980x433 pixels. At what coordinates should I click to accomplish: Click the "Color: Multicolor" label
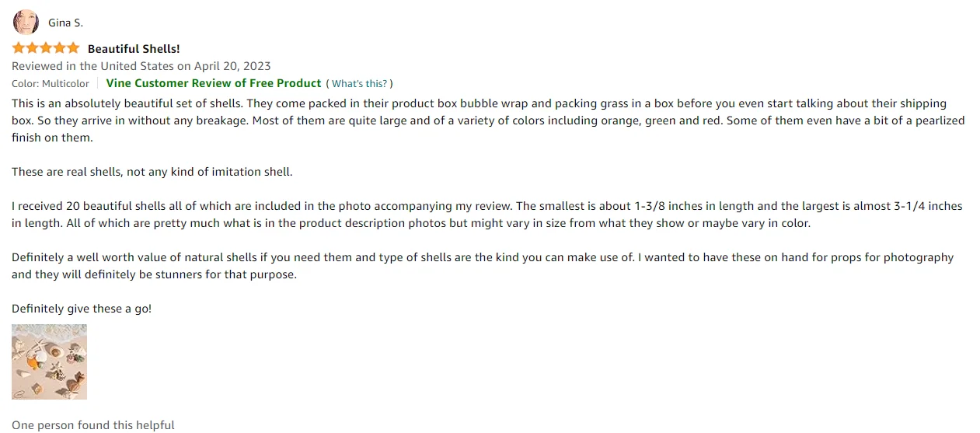pos(51,83)
